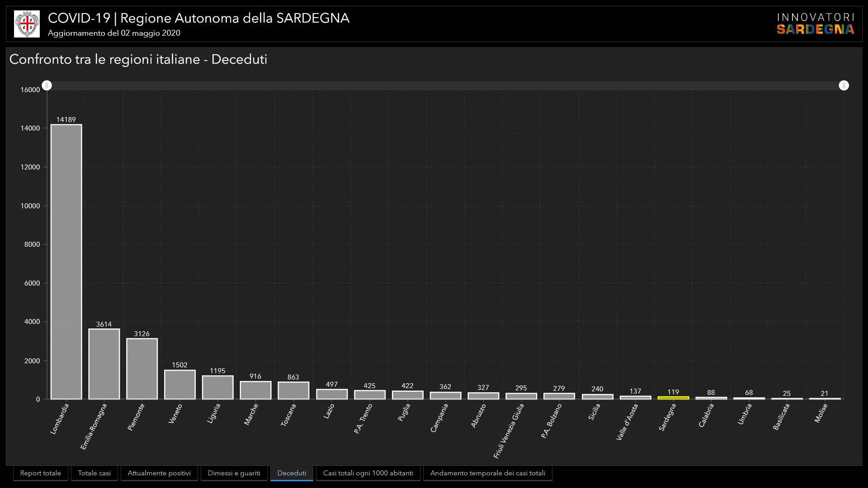Grab the right zoom slider handle
The width and height of the screenshot is (868, 488).
click(844, 85)
